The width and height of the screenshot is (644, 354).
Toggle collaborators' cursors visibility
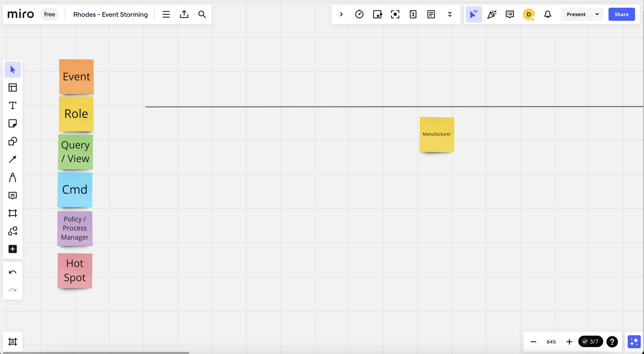(474, 14)
